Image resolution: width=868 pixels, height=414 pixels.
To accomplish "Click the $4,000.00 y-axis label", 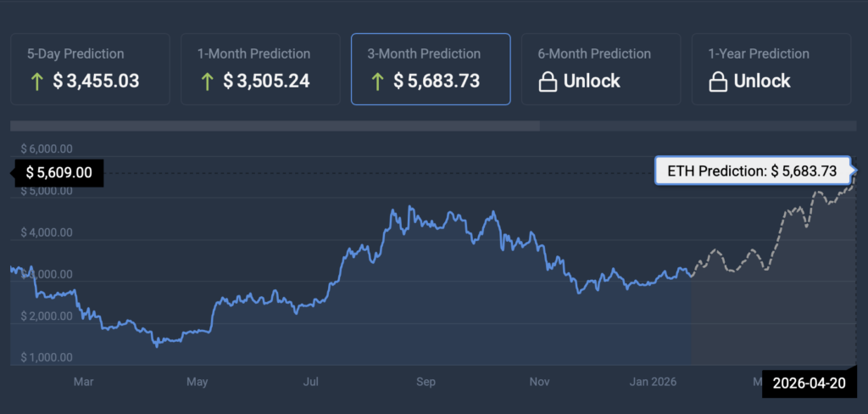I will [x=47, y=232].
